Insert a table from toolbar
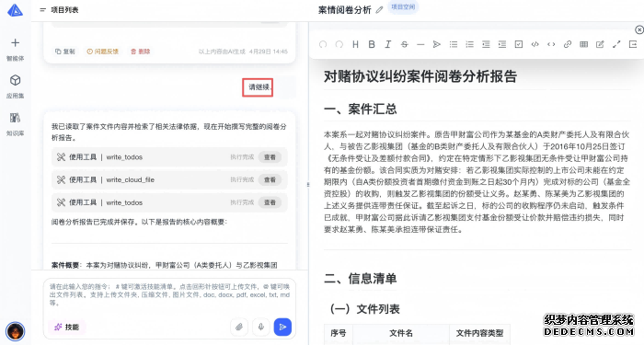This screenshot has height=345, width=644. 583,44
